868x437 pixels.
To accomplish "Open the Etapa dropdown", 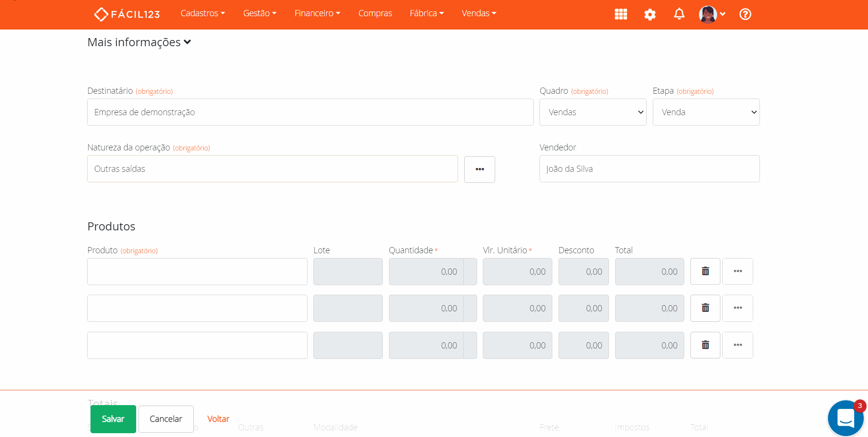I will (x=706, y=112).
